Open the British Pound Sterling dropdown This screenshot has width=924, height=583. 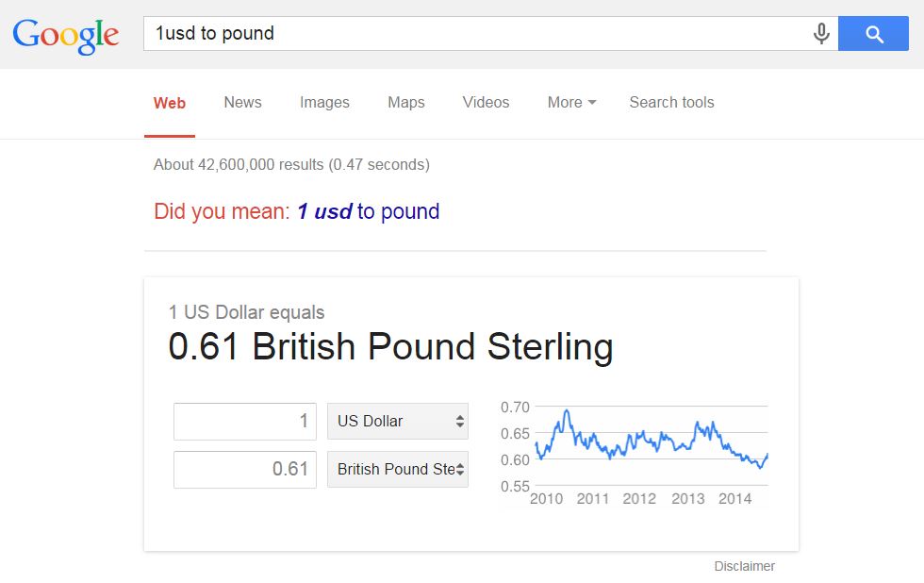[x=398, y=469]
